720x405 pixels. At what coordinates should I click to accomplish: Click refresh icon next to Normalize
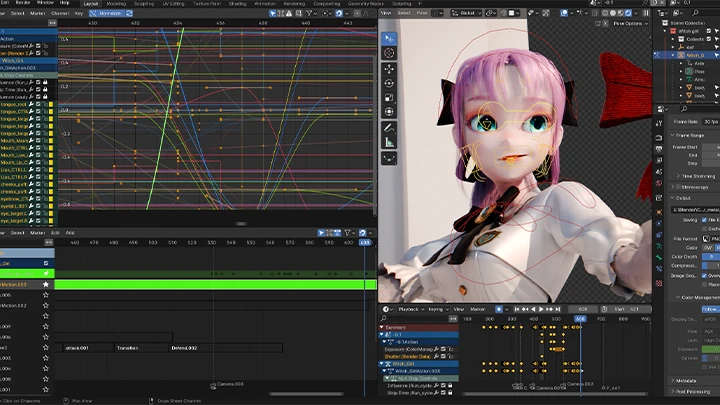pos(129,13)
